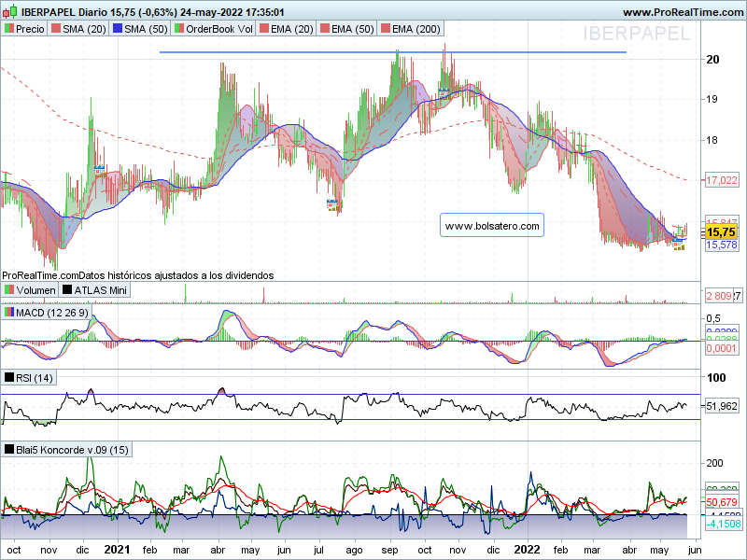Click the 2021 year label on time axis
This screenshot has width=747, height=560.
pos(117,550)
